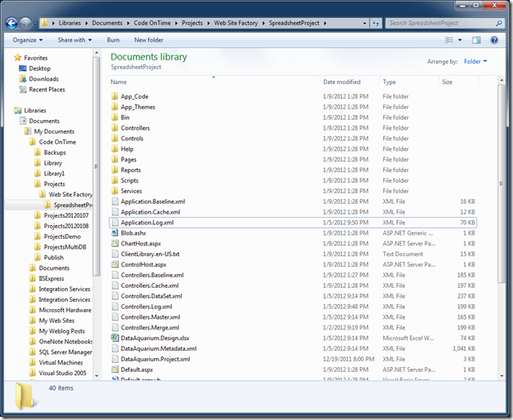Select Controllers.Merge.xml file name
The height and width of the screenshot is (420, 513).
150,327
